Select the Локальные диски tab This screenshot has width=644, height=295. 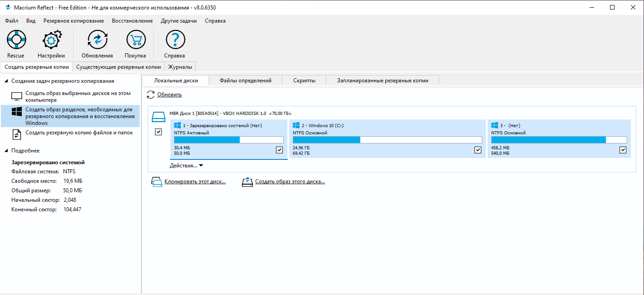click(x=176, y=81)
